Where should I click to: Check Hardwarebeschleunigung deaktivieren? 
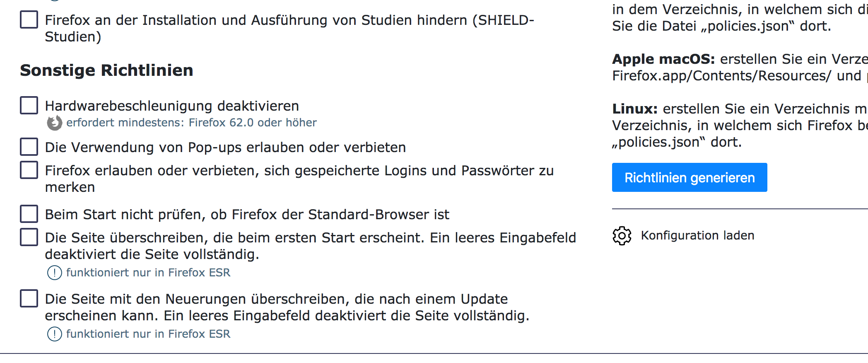(29, 106)
